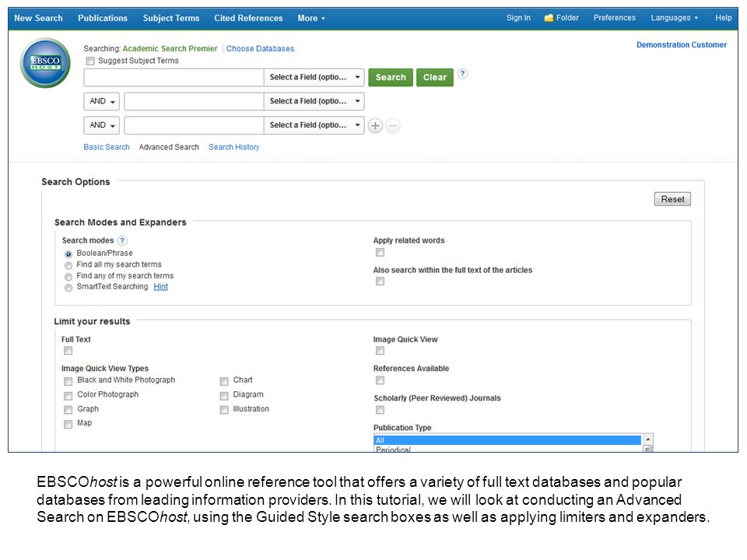This screenshot has width=747, height=560.
Task: Open first Select a Field dropdown
Action: coord(314,77)
